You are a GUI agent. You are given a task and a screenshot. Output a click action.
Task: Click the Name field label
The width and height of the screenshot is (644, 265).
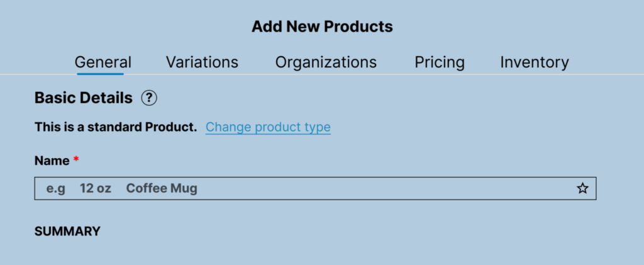coord(52,161)
